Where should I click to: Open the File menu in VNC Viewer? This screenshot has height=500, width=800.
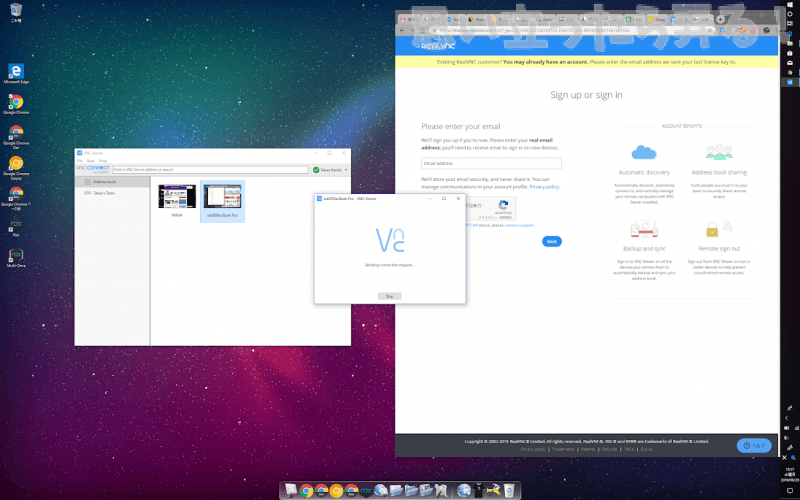pyautogui.click(x=80, y=161)
